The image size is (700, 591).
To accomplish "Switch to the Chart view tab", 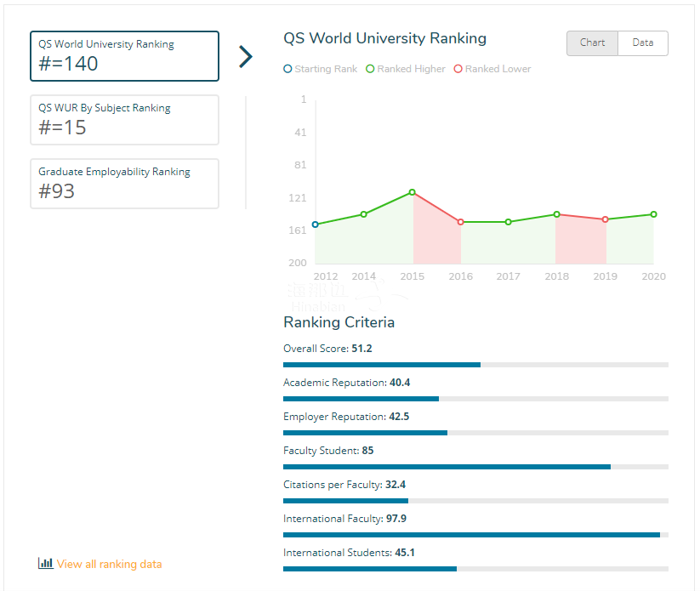I will pyautogui.click(x=593, y=43).
